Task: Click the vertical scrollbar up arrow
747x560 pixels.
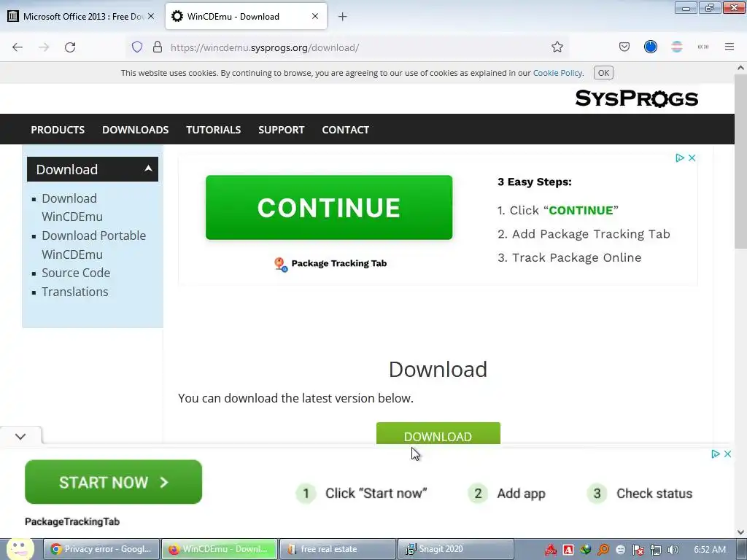Action: click(x=741, y=68)
